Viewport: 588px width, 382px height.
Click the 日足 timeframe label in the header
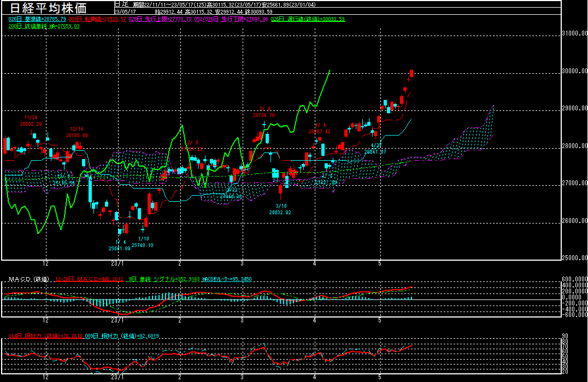(121, 4)
